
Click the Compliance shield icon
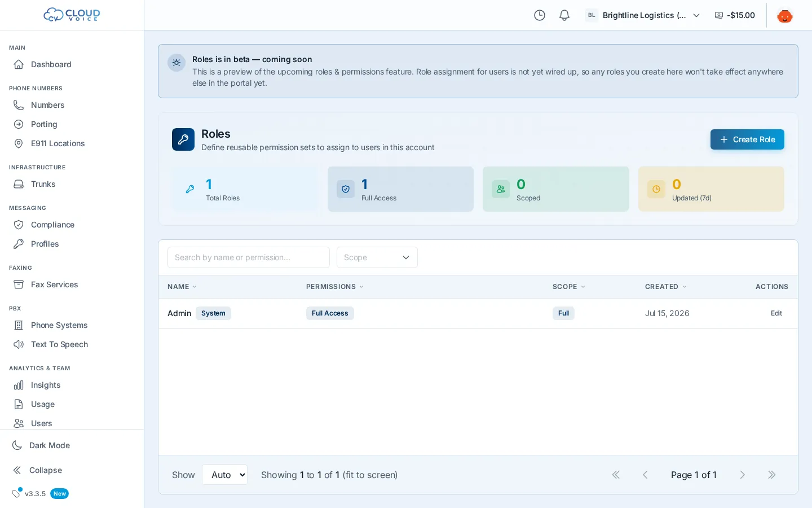click(19, 225)
